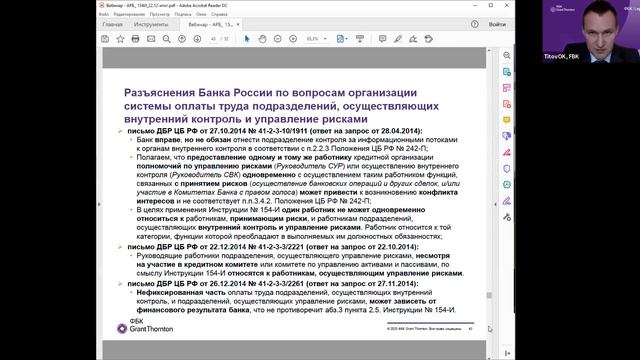This screenshot has height=360, width=640.
Task: Open the fit page options dropdown
Action: point(342,39)
